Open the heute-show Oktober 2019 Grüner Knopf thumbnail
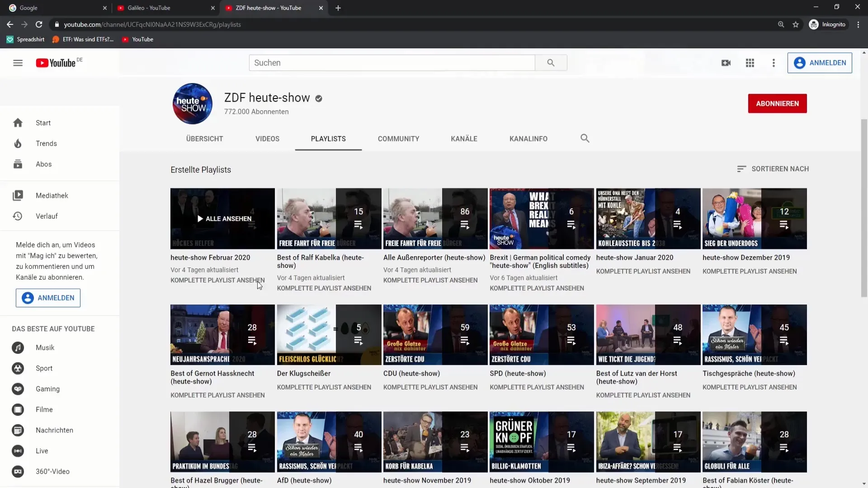Viewport: 868px width, 488px height. 542,442
